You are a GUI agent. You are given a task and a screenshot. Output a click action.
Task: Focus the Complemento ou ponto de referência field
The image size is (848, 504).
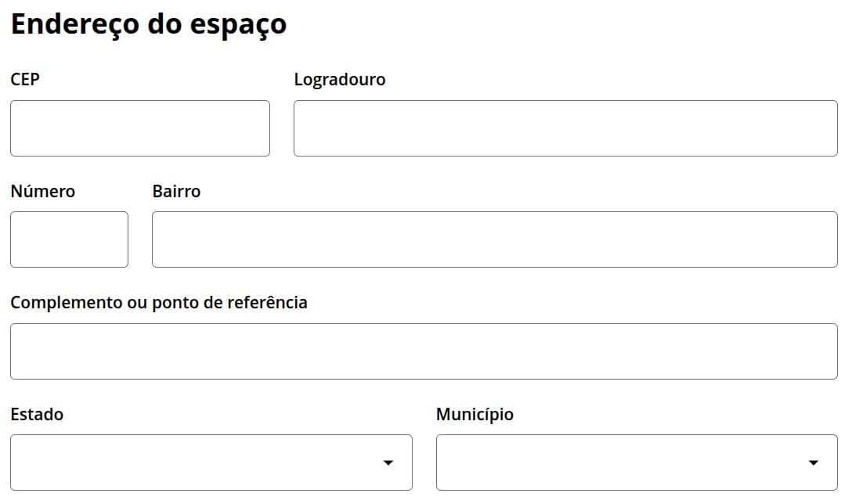[424, 351]
